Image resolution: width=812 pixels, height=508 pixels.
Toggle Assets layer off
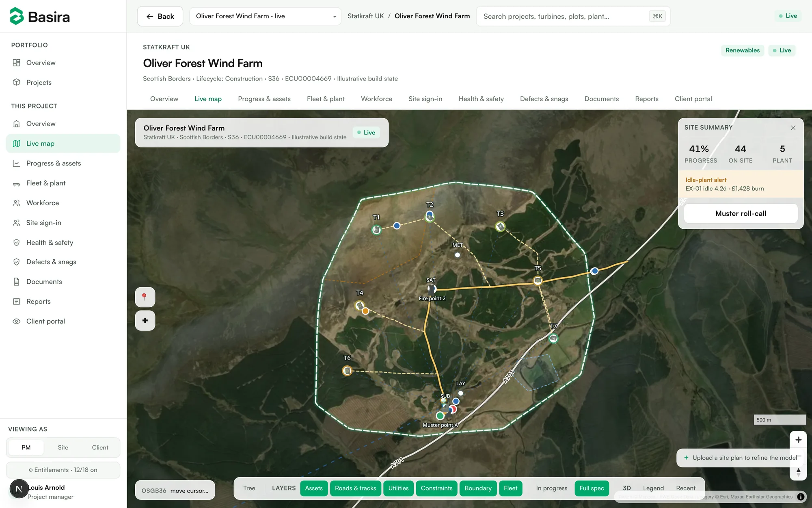pos(314,488)
